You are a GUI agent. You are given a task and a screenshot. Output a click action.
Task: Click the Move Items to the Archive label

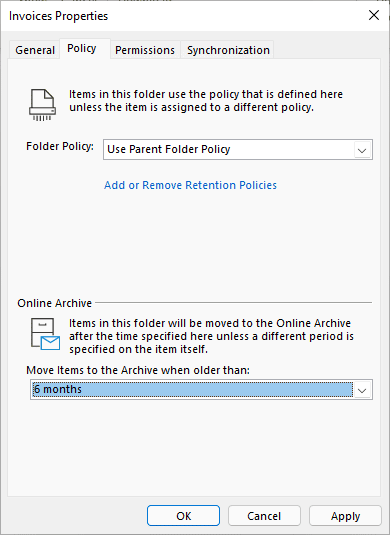click(138, 370)
